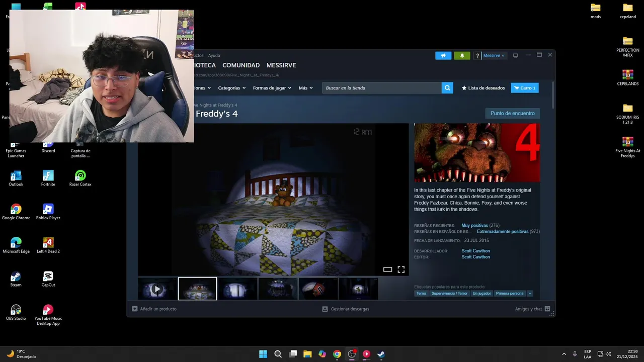Screen dimensions: 644x362
Task: Open OBS Studio desktop icon
Action: pyautogui.click(x=16, y=312)
